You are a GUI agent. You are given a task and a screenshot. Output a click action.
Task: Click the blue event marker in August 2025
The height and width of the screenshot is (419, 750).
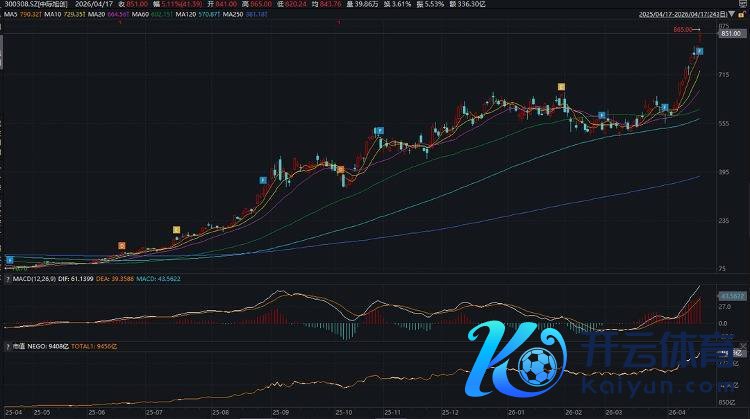(x=263, y=180)
